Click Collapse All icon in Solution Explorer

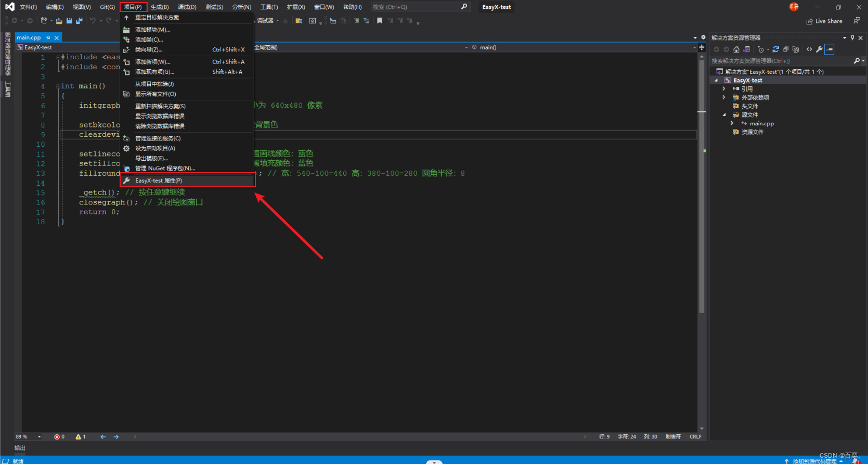(786, 49)
